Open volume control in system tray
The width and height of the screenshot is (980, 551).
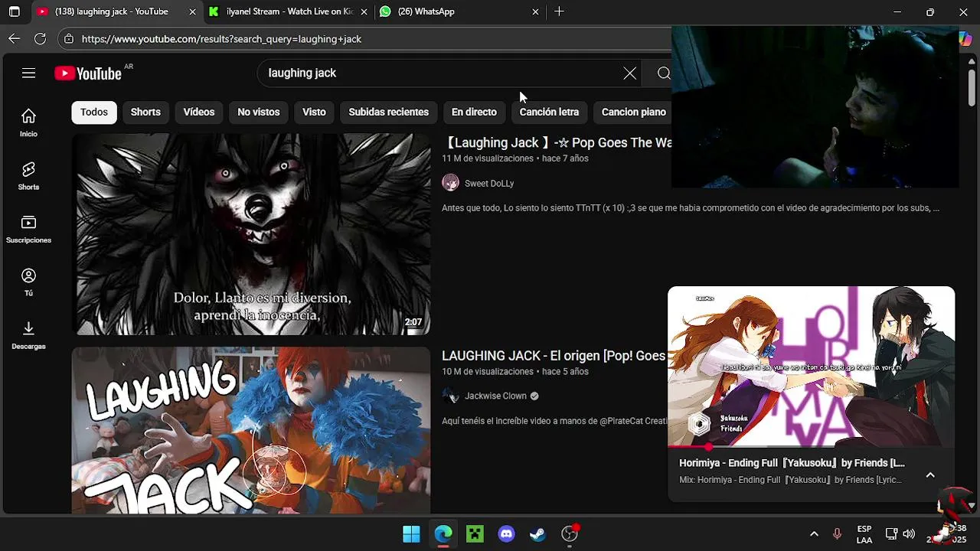(909, 533)
